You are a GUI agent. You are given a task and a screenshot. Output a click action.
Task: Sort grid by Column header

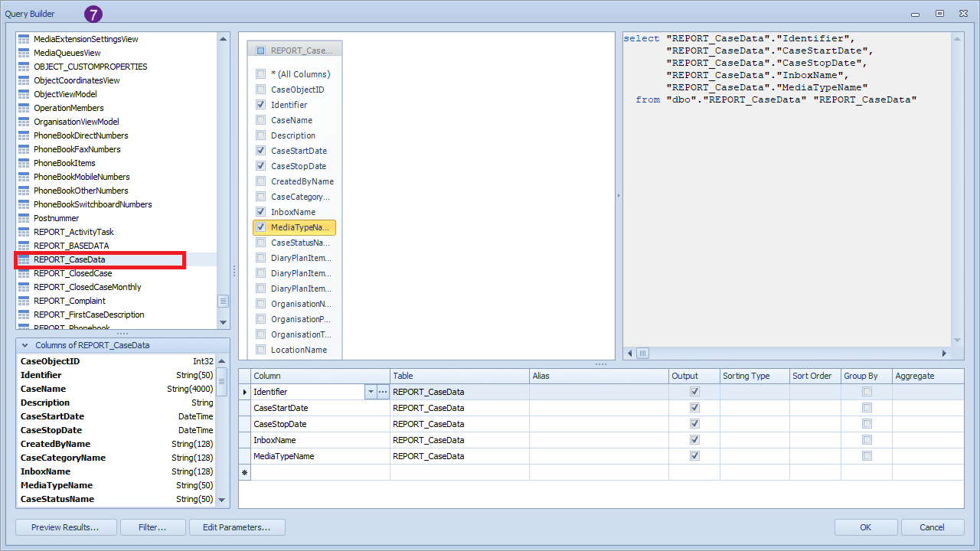tap(321, 376)
